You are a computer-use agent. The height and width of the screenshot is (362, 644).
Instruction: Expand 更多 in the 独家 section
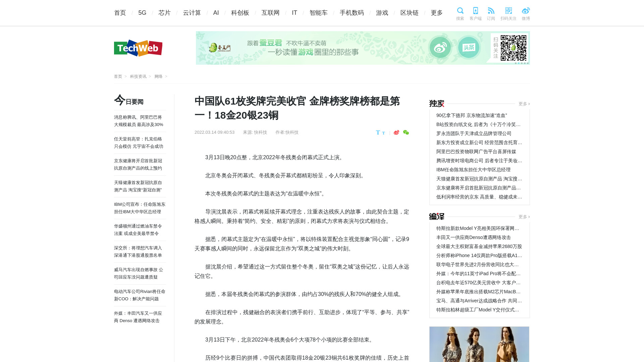(524, 104)
